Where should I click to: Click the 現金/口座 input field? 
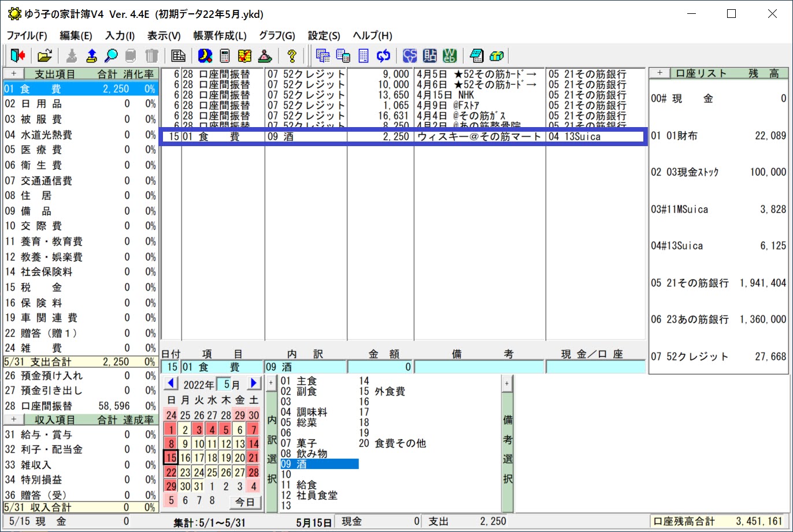coord(595,367)
